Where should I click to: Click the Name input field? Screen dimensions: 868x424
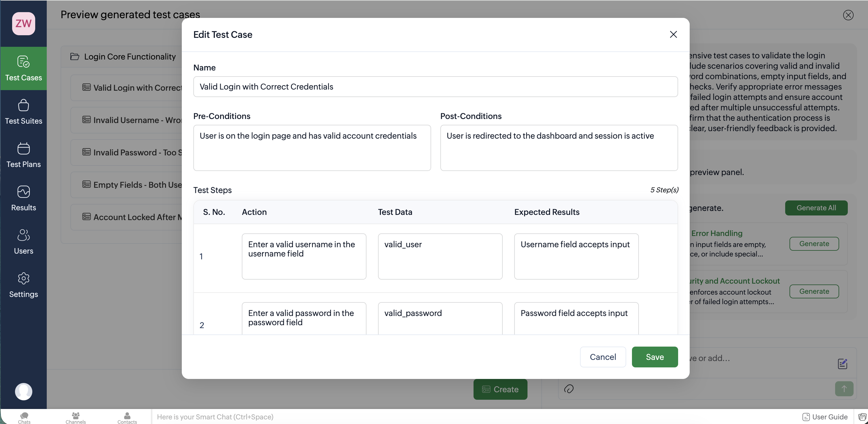pos(435,87)
